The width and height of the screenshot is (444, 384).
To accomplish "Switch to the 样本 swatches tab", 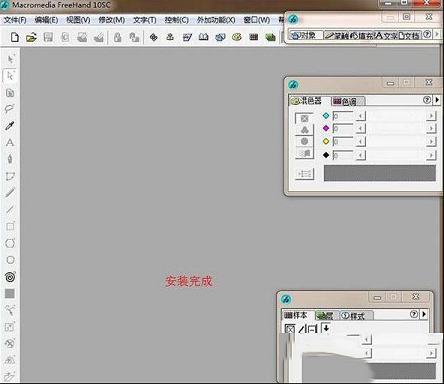I will click(298, 315).
